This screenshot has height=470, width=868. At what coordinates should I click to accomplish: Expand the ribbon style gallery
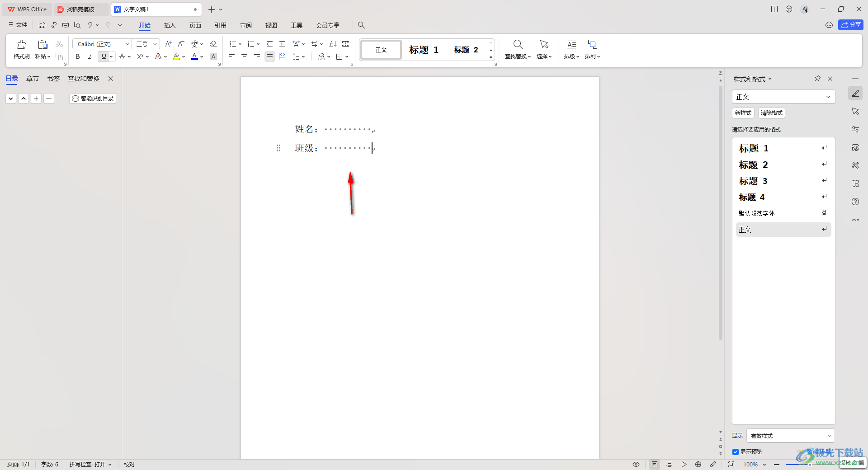click(491, 57)
